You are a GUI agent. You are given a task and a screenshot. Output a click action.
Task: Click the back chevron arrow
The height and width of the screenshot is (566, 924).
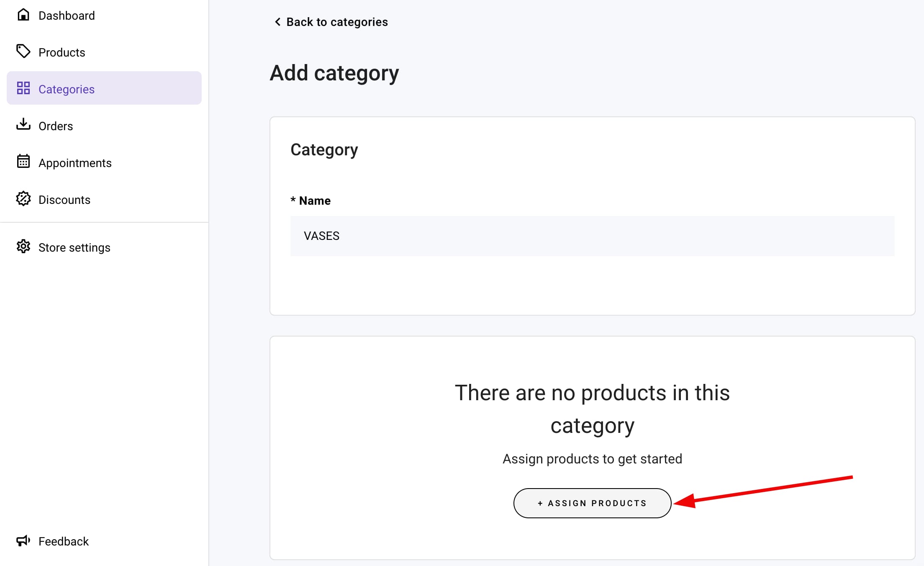coord(277,22)
